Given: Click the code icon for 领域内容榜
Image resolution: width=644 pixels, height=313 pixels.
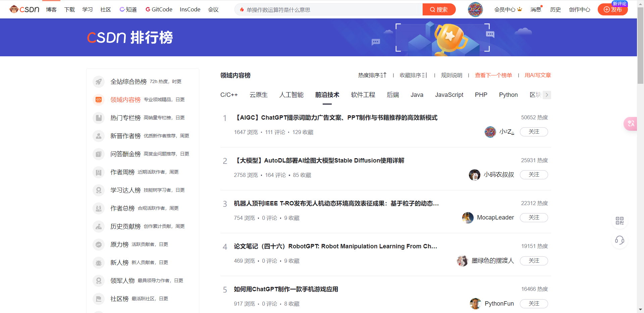Looking at the screenshot, I should pos(99,100).
